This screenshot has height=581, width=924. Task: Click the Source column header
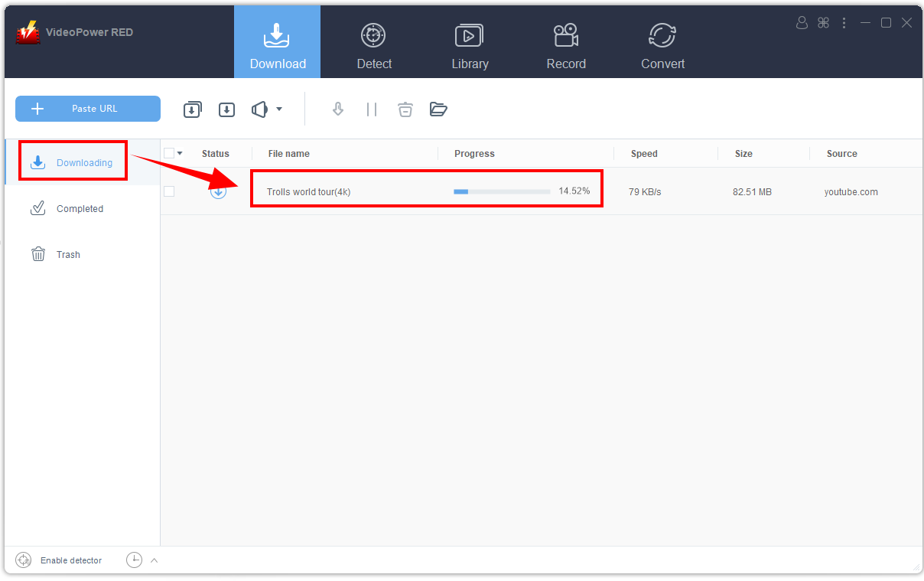842,154
